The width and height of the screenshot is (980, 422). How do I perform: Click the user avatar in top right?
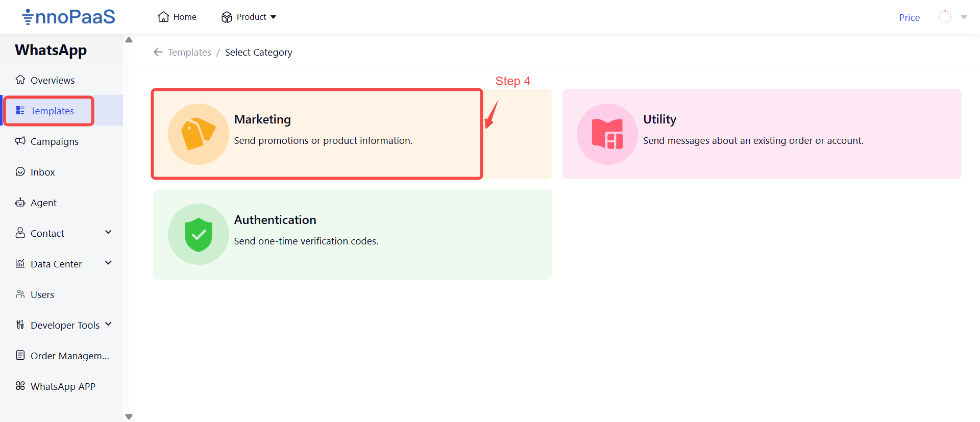945,17
